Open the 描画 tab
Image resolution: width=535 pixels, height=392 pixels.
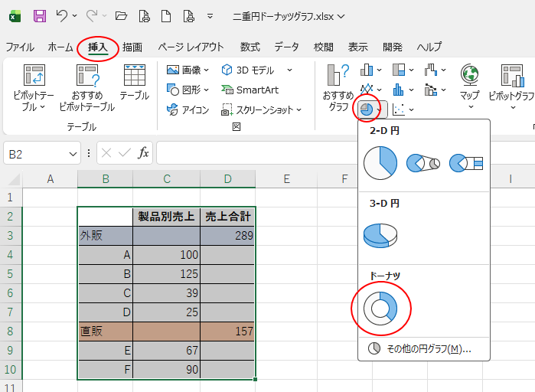[x=132, y=47]
